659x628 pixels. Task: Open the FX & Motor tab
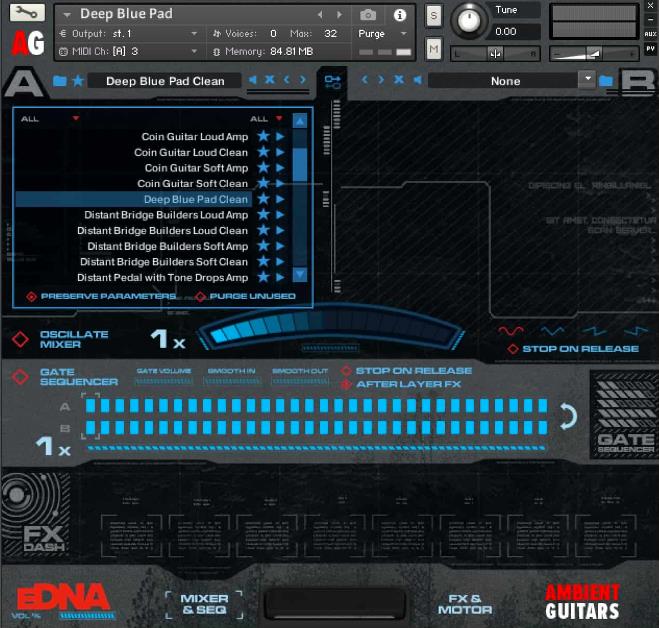tap(465, 604)
